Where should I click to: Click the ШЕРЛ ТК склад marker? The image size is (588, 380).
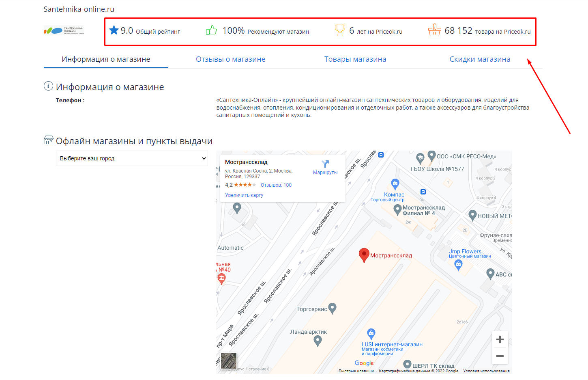408,364
